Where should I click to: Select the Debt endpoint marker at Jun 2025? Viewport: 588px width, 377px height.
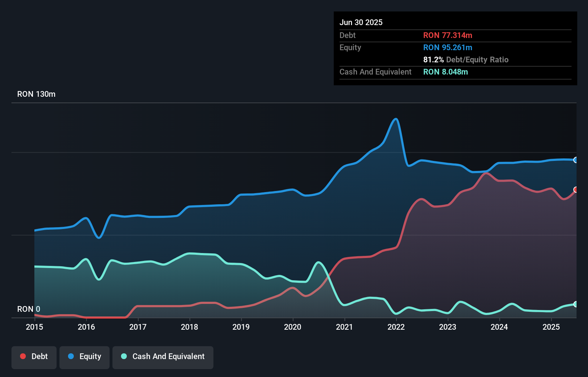point(576,190)
